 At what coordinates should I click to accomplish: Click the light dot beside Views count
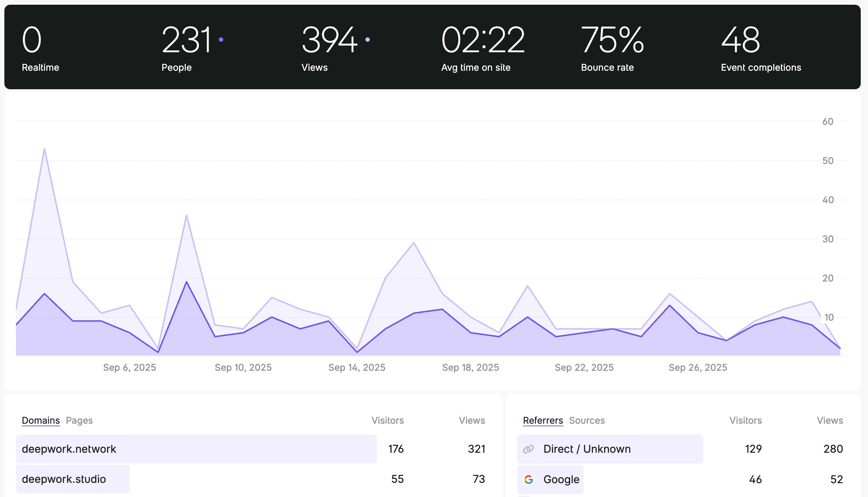point(368,40)
